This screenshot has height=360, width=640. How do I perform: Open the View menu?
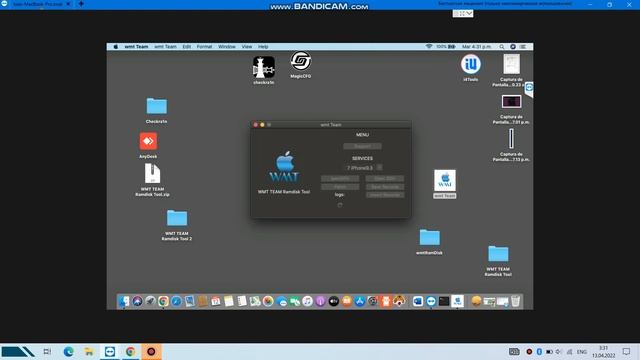tap(247, 47)
